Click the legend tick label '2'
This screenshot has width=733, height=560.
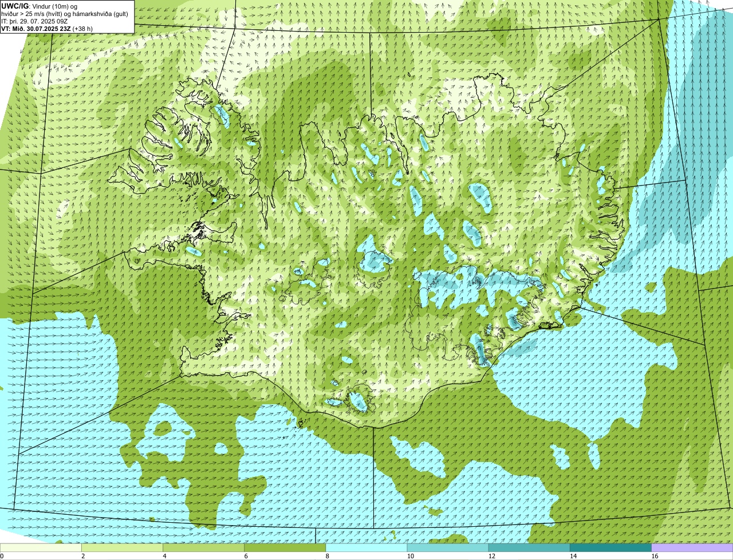83,556
